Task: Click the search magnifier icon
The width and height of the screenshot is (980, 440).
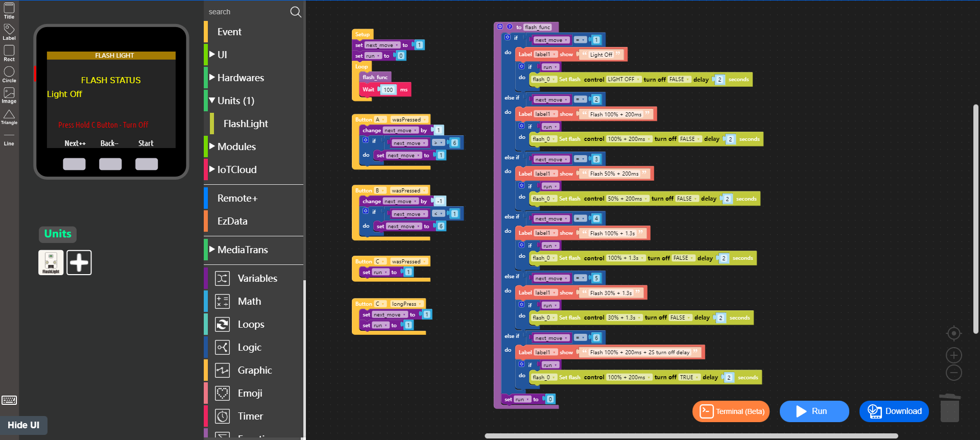Action: (x=295, y=12)
